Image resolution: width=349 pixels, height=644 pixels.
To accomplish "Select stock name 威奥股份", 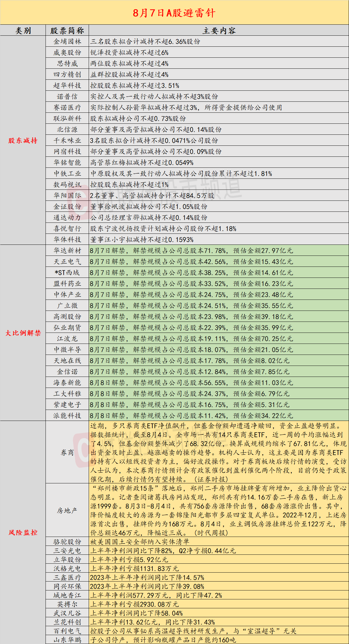I will pos(67,52).
